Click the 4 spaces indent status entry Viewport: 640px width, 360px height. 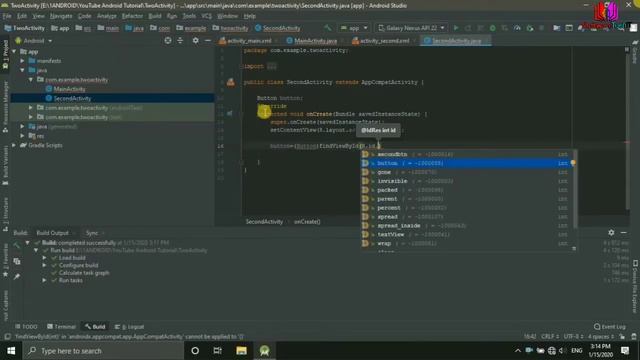[x=600, y=337]
